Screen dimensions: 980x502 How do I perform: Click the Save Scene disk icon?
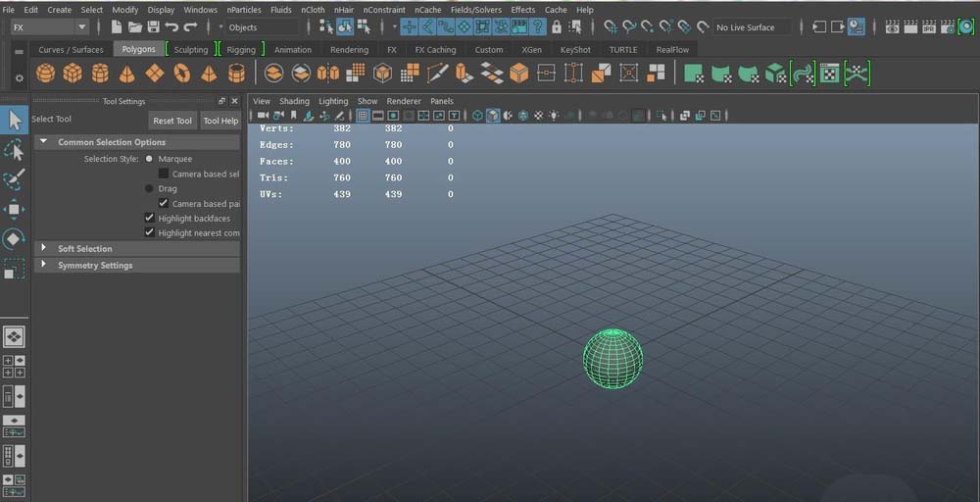153,26
